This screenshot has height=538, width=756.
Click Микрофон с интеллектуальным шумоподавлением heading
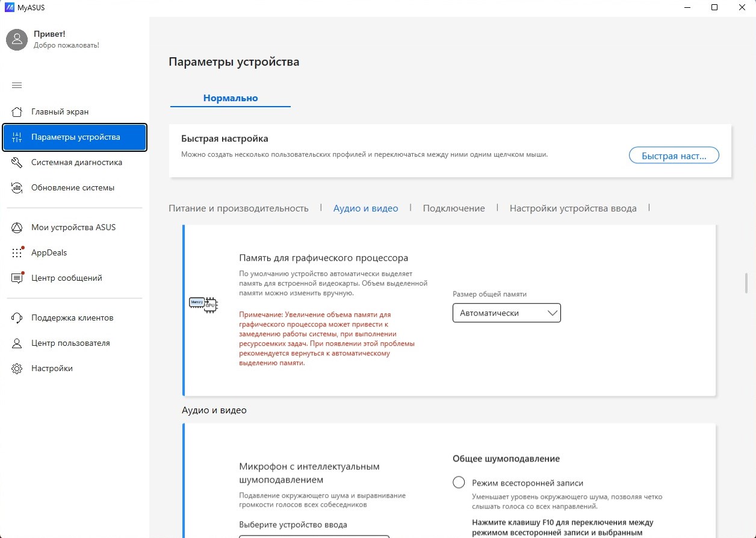pos(309,473)
